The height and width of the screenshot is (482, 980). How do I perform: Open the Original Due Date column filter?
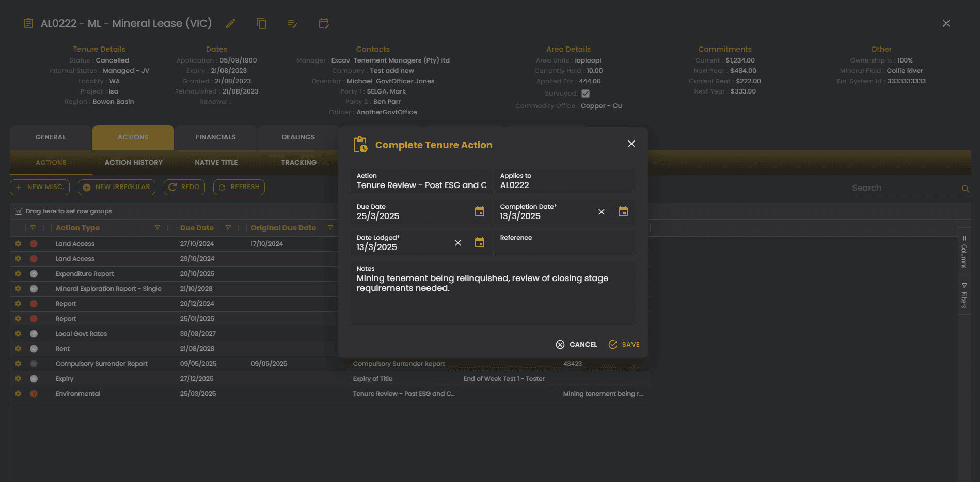click(330, 228)
